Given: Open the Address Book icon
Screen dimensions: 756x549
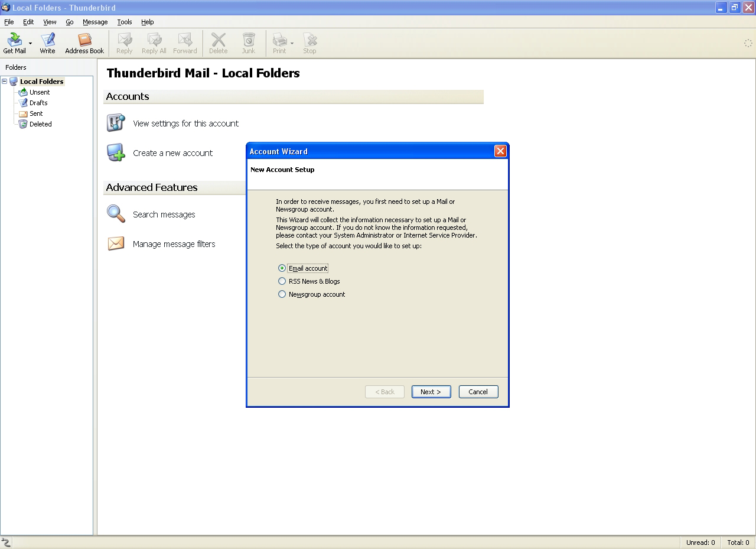Looking at the screenshot, I should pos(84,40).
